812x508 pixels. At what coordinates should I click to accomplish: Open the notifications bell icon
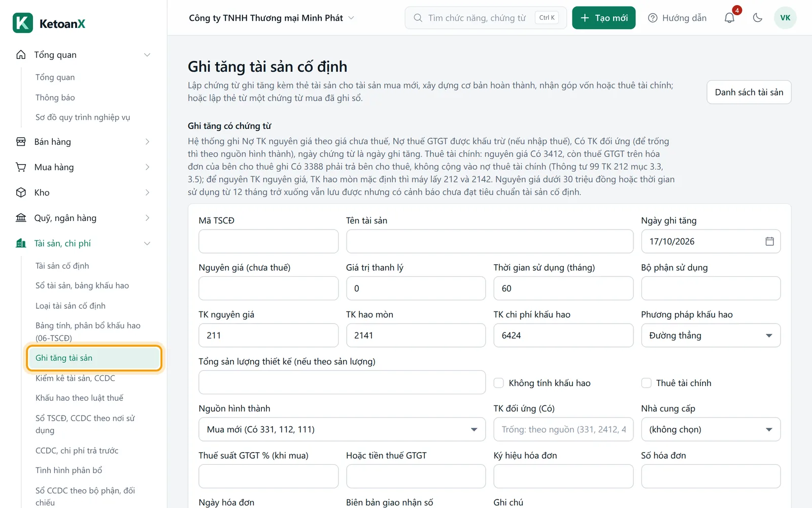pos(729,18)
